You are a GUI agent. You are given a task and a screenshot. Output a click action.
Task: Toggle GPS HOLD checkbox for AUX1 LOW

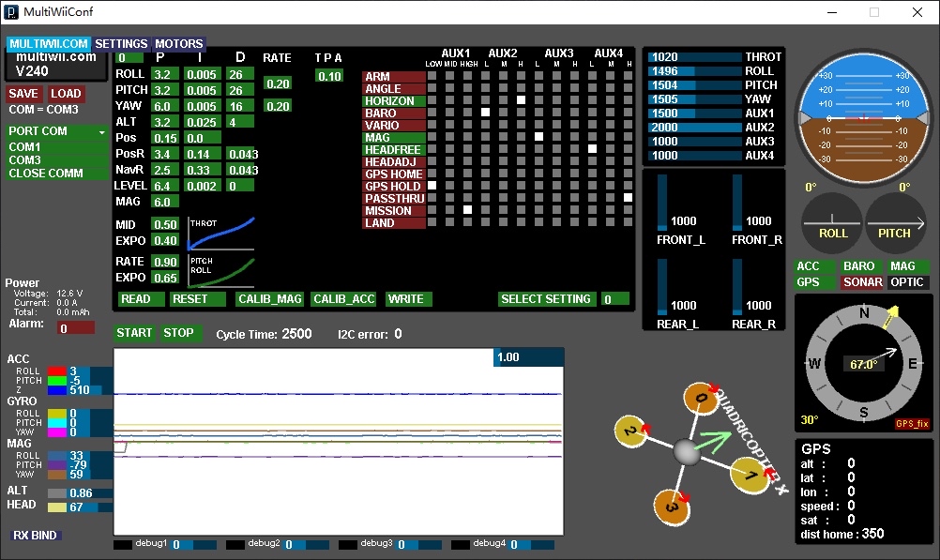pos(432,186)
